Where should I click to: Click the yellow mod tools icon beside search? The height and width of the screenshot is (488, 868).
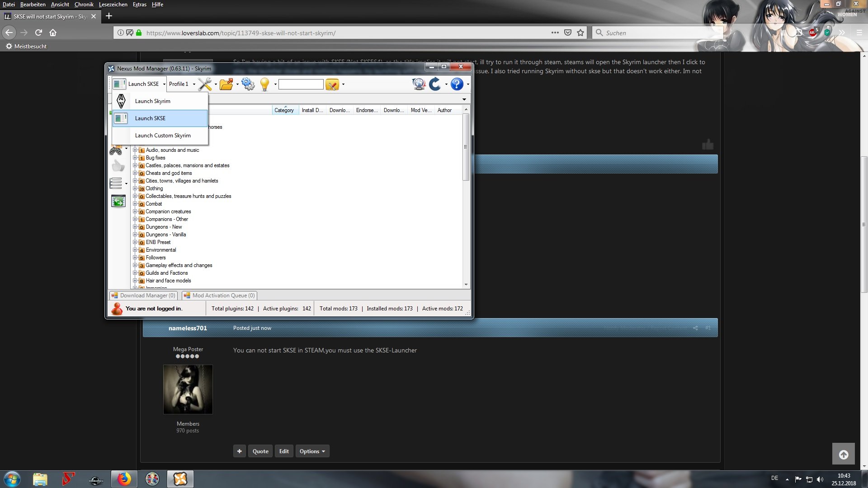(332, 84)
